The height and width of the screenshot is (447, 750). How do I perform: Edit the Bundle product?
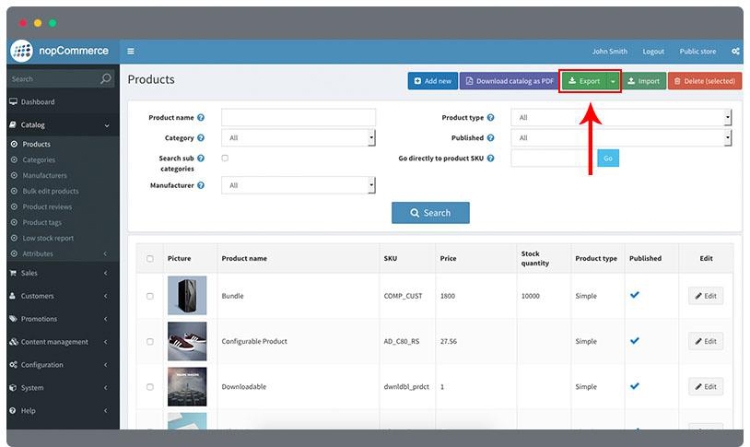point(706,296)
